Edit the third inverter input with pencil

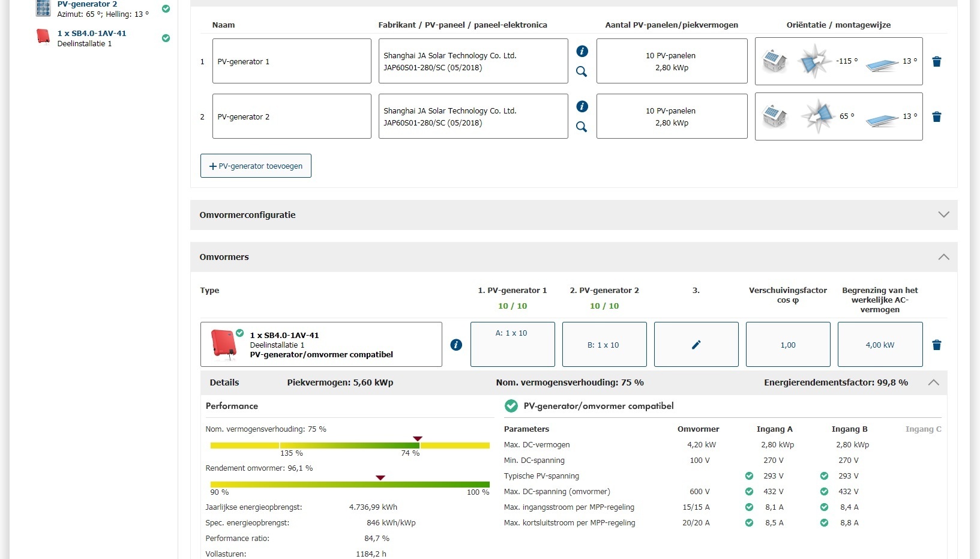696,345
